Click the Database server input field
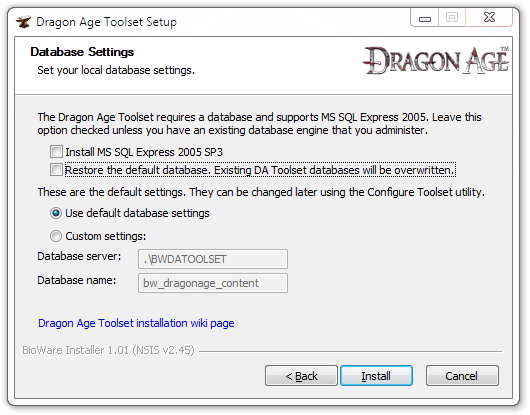Image resolution: width=530 pixels, height=415 pixels. tap(213, 259)
